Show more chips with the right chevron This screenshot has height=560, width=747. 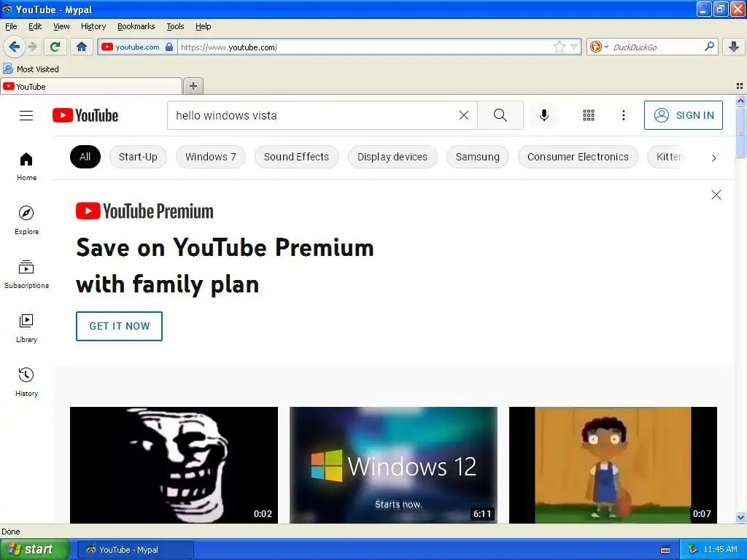pos(713,158)
